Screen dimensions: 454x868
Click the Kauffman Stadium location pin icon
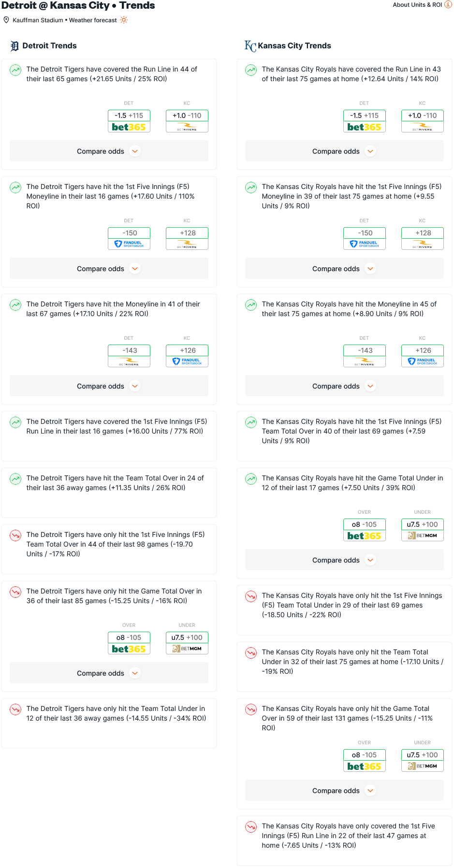tap(6, 20)
